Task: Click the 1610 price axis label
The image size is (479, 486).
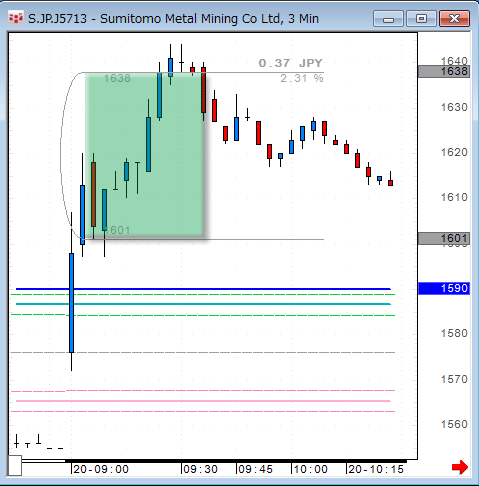Action: pos(454,197)
